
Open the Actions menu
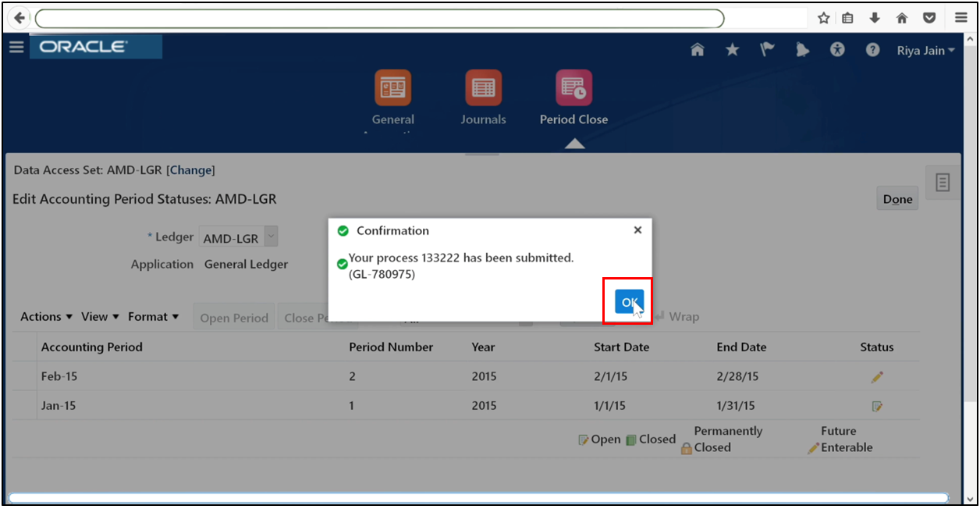[x=44, y=316]
